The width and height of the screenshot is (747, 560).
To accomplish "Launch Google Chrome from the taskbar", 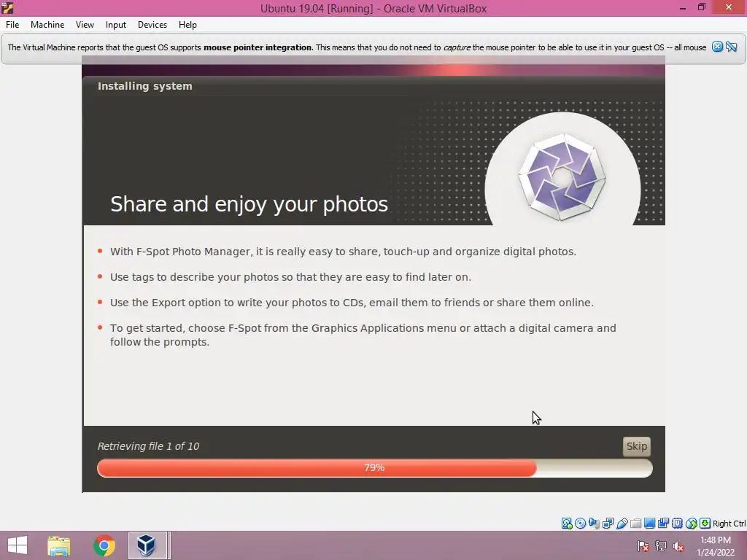I will (104, 545).
